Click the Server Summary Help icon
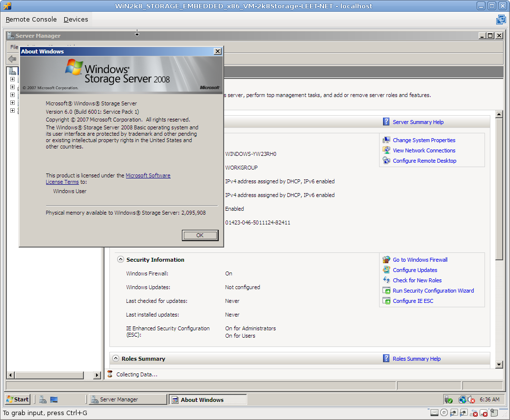The width and height of the screenshot is (510, 420). click(x=386, y=122)
